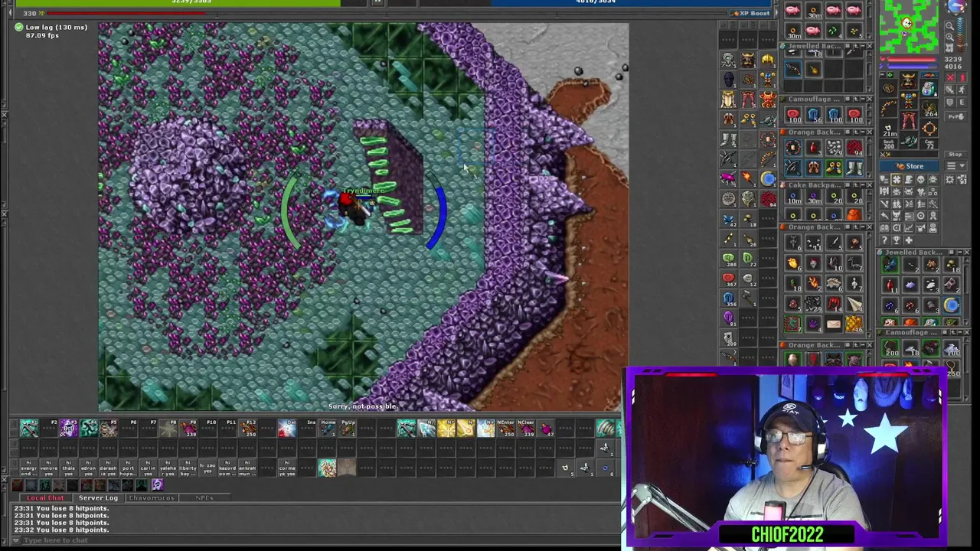Toggle the red standing figure mode
The width and height of the screenshot is (980, 551).
pyautogui.click(x=962, y=77)
